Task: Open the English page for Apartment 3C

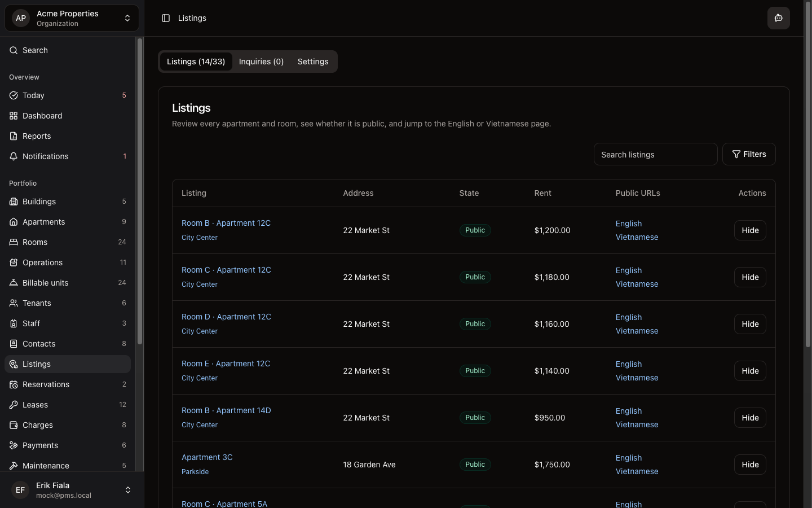Action: click(629, 458)
